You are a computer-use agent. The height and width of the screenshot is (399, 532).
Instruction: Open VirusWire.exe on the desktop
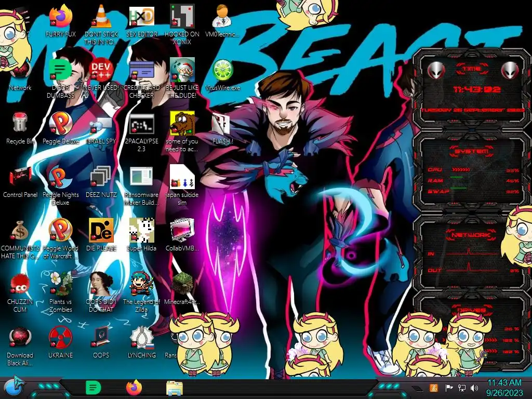(222, 70)
